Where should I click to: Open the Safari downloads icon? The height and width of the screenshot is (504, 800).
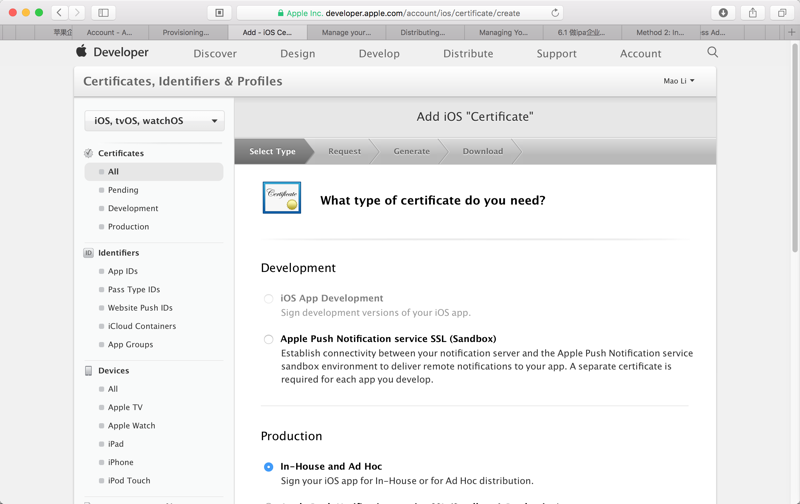723,13
